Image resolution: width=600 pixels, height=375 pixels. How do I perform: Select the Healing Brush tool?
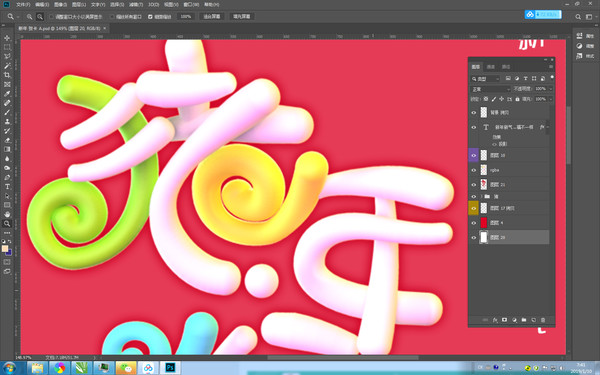tap(7, 103)
